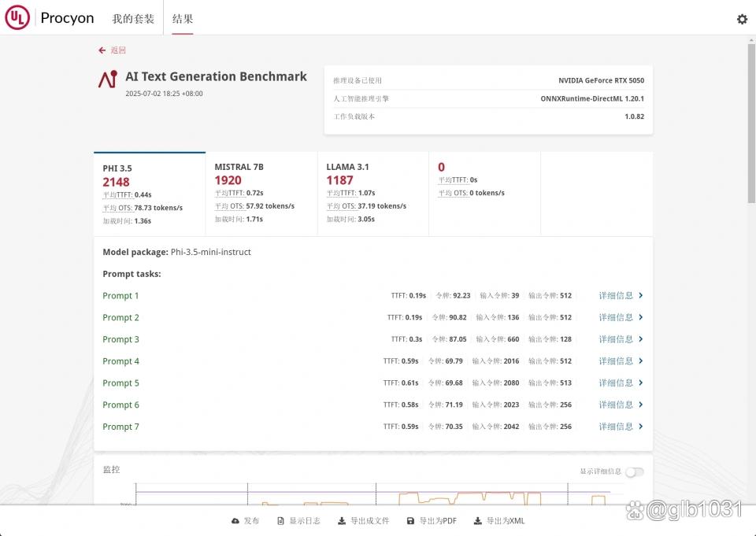Click the 返回 back link
The height and width of the screenshot is (536, 756).
point(118,50)
